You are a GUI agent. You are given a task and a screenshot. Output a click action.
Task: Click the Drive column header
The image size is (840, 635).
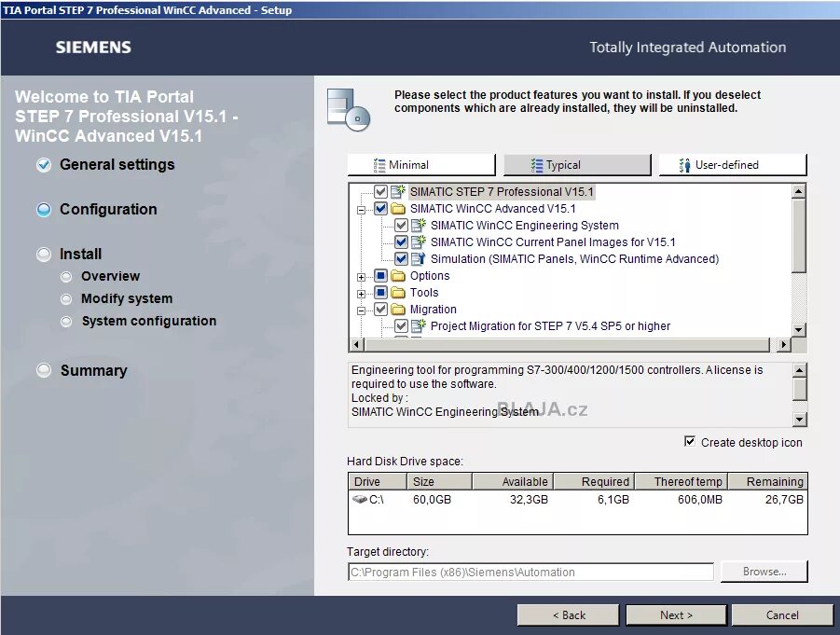point(378,481)
